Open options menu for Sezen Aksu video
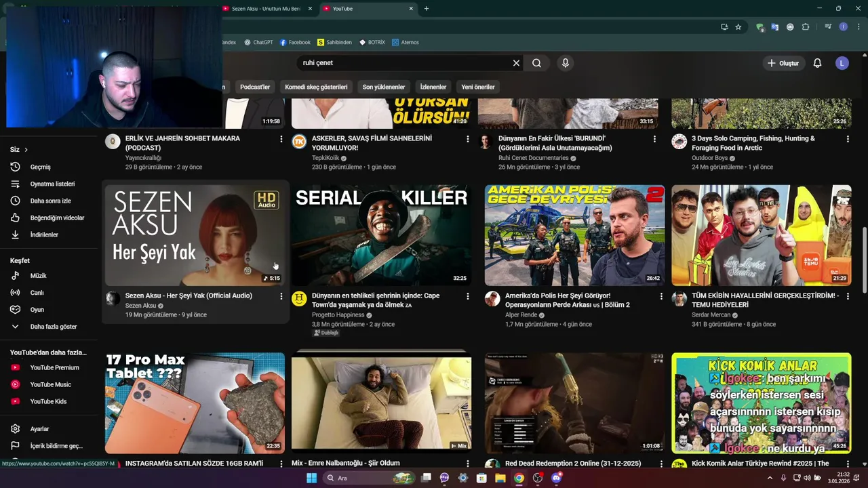Image resolution: width=868 pixels, height=488 pixels. pyautogui.click(x=281, y=296)
